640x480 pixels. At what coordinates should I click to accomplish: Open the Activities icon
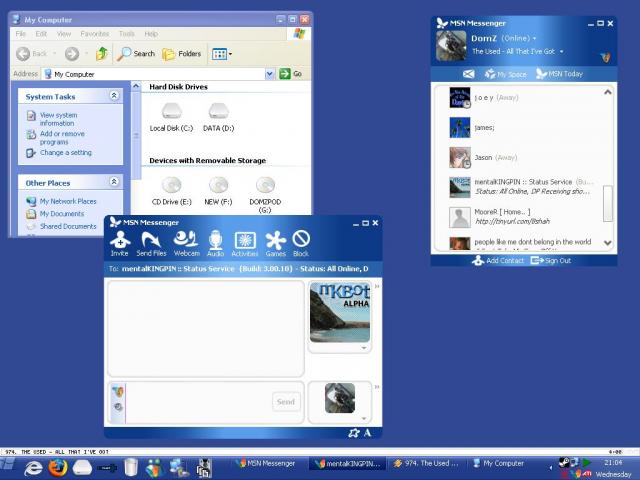click(244, 244)
